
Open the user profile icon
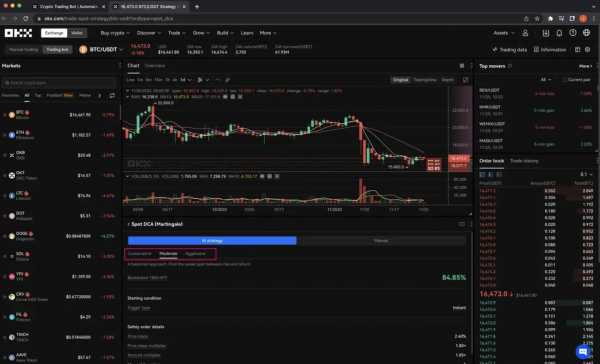pos(525,33)
